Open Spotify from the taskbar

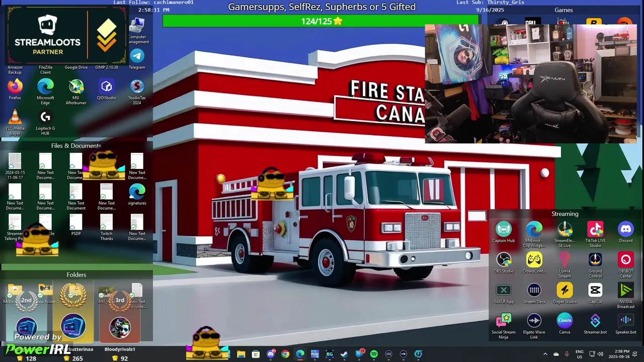point(374,354)
